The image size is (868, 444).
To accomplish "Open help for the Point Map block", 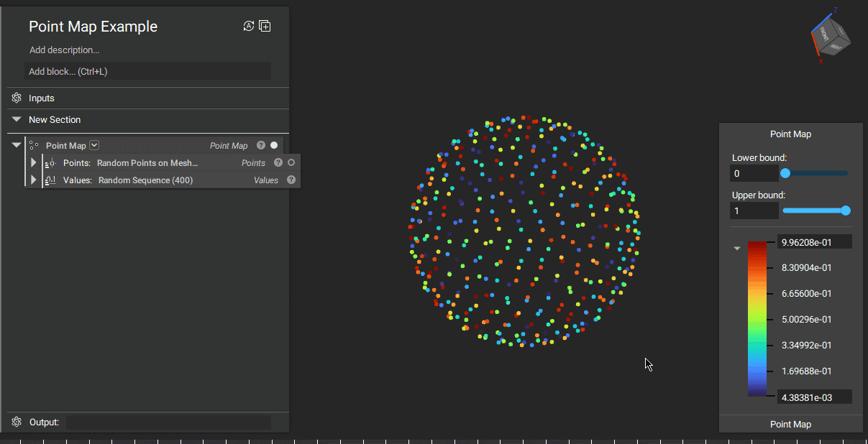I will click(x=261, y=145).
